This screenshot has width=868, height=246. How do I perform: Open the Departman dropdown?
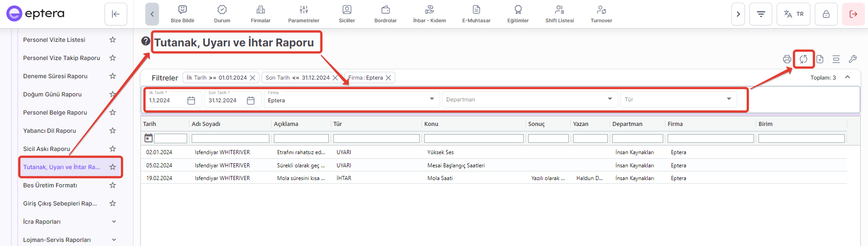[x=530, y=100]
